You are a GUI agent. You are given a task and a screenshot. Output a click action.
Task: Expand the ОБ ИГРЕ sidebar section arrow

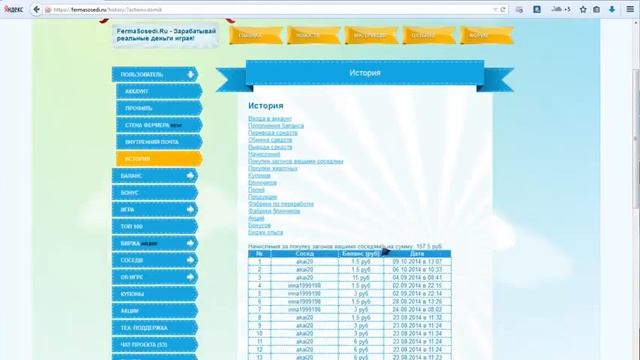pyautogui.click(x=191, y=277)
